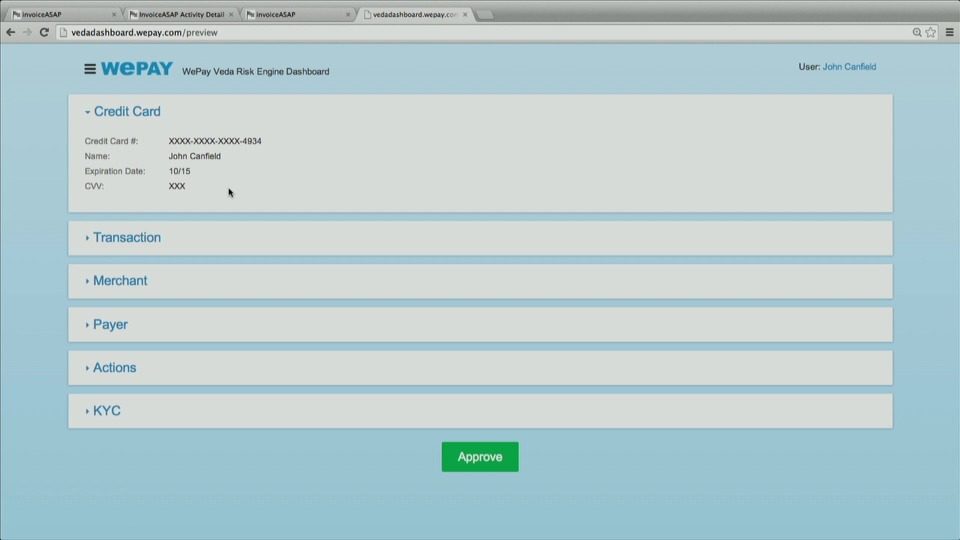Switch to the third invoiceASAP tab
Screen dimensions: 960x540
(x=296, y=14)
